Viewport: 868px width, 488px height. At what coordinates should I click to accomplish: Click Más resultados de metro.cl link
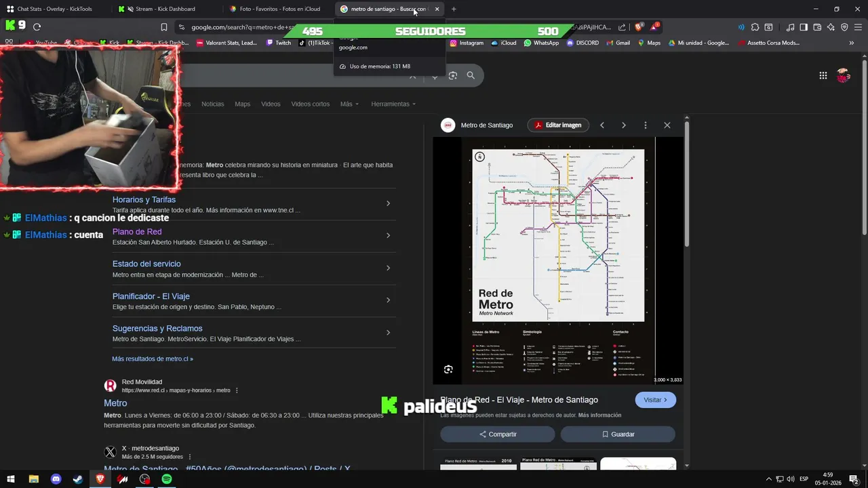click(153, 359)
